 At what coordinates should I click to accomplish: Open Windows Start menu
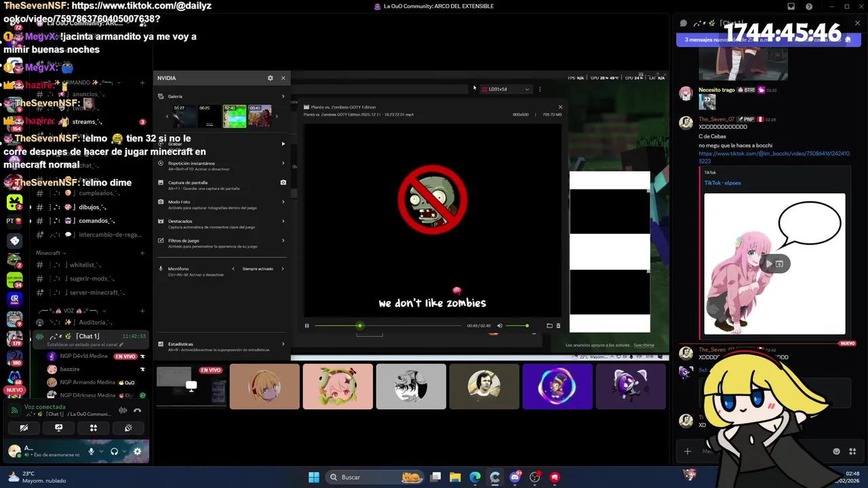[x=314, y=477]
